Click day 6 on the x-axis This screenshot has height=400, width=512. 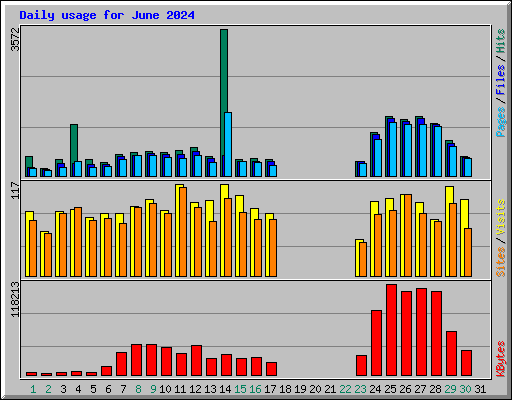coord(108,389)
